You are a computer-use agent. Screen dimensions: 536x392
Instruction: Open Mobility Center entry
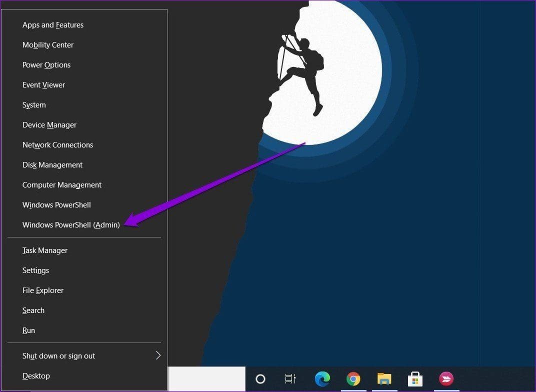click(84, 45)
